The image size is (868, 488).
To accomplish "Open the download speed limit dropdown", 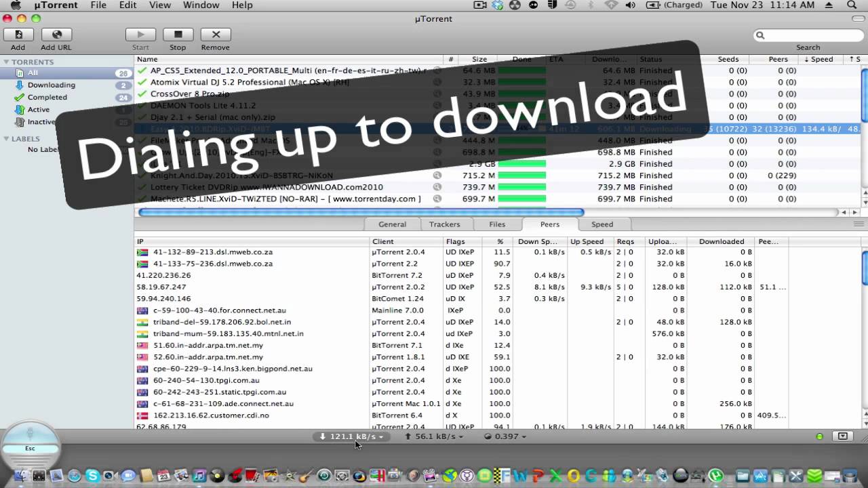I will (x=352, y=436).
